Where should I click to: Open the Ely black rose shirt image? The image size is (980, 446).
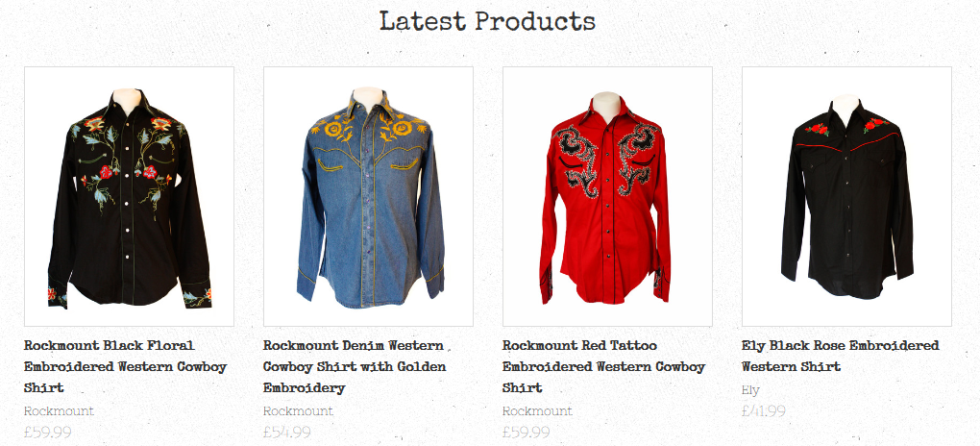pyautogui.click(x=846, y=196)
